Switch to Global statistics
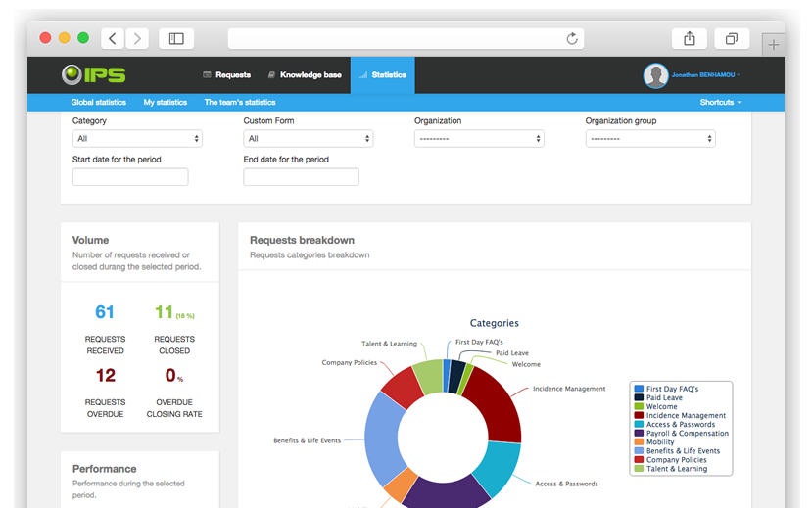The height and width of the screenshot is (508, 812). point(98,103)
